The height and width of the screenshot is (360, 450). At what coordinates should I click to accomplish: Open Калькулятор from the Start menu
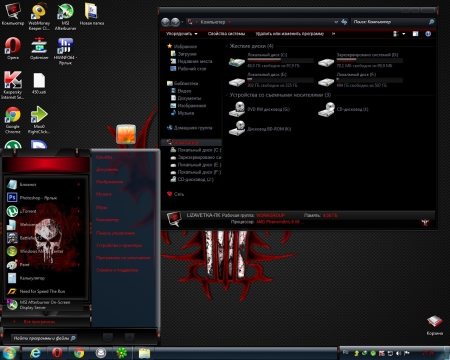[43, 278]
